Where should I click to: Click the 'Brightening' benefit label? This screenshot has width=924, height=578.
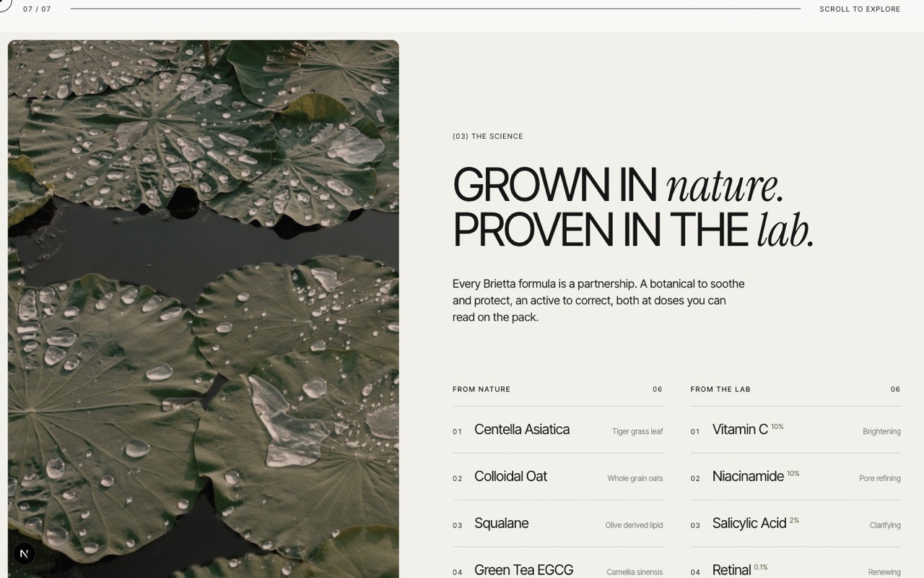(x=881, y=431)
